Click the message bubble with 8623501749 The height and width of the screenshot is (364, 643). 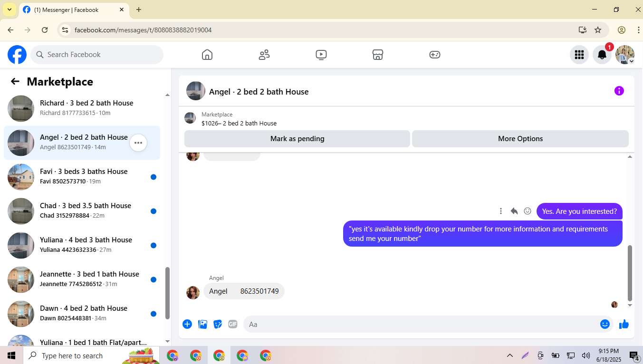(x=244, y=291)
